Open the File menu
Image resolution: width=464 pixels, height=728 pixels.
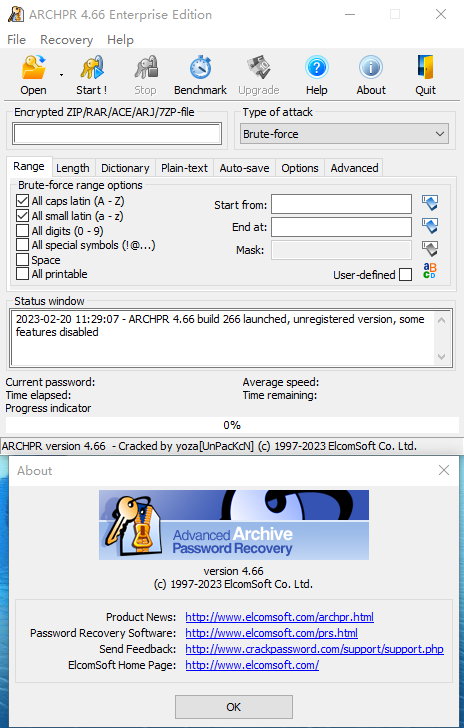pyautogui.click(x=16, y=39)
